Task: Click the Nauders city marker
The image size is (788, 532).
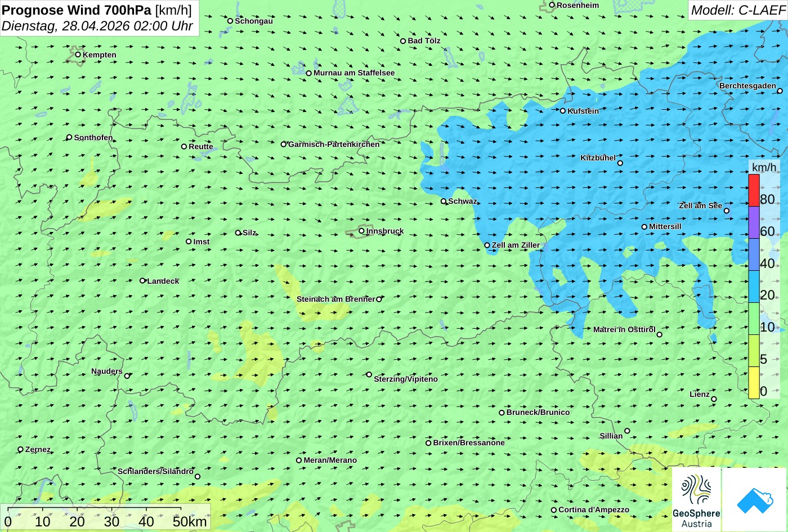Action: (x=127, y=376)
